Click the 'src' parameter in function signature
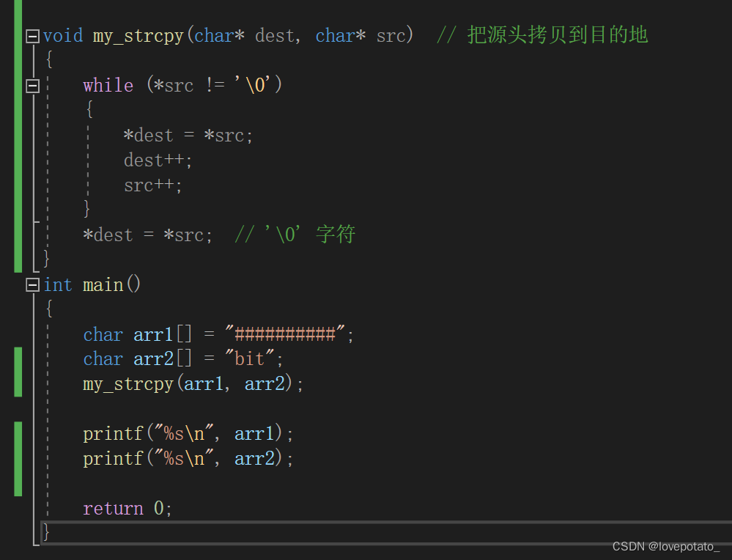 391,36
